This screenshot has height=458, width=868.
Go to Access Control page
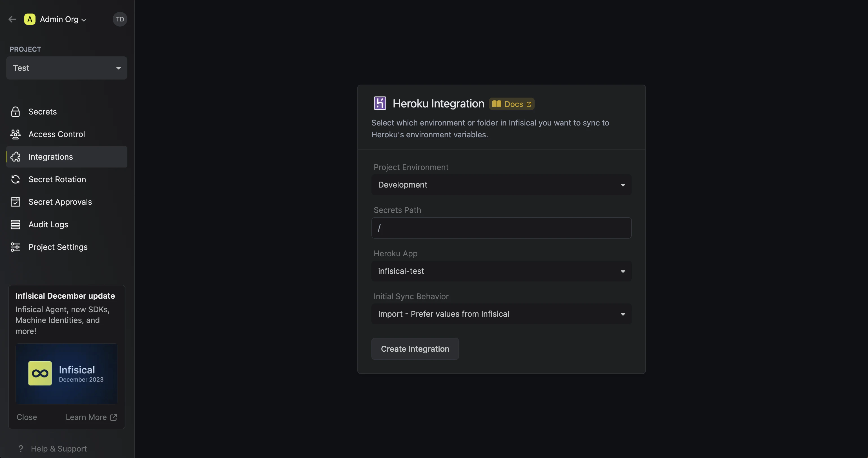coord(67,134)
